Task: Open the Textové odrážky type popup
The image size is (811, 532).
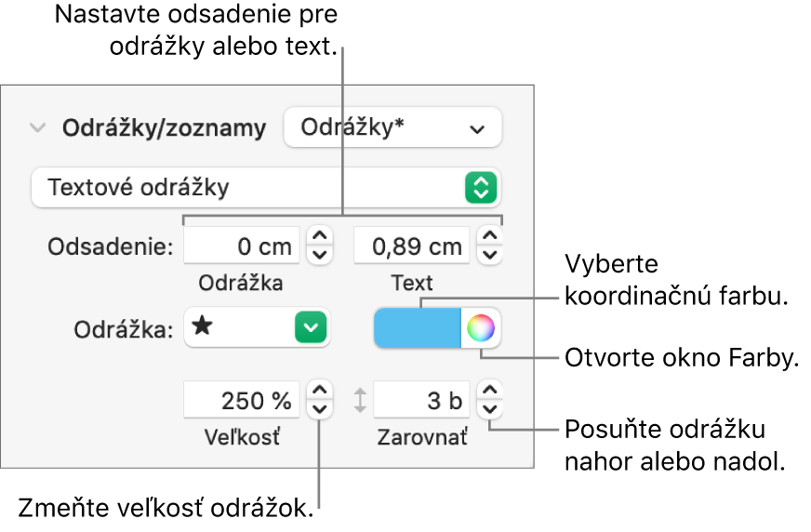Action: click(265, 187)
